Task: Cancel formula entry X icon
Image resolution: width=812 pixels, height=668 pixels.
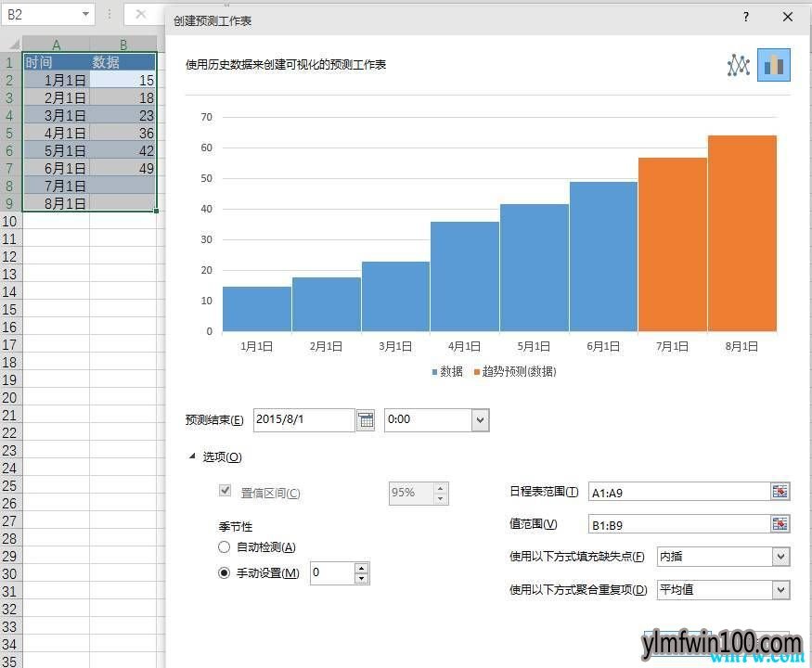Action: click(140, 15)
